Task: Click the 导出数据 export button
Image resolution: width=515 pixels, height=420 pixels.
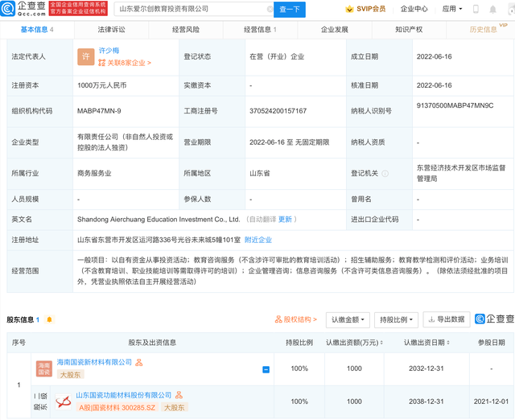Action: pyautogui.click(x=445, y=319)
